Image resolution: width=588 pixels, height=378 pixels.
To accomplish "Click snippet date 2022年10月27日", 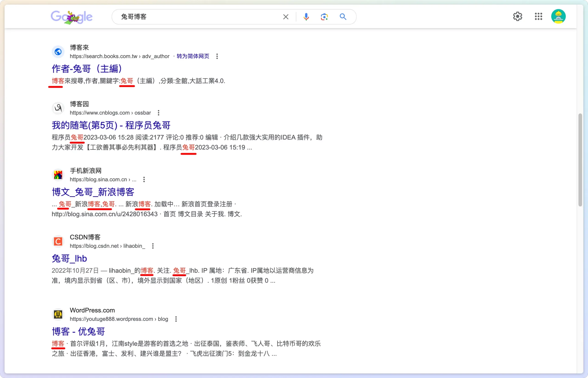I will [x=75, y=271].
